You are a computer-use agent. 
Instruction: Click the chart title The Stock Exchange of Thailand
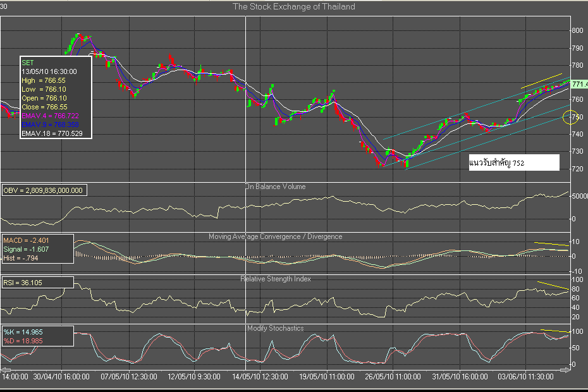point(293,7)
